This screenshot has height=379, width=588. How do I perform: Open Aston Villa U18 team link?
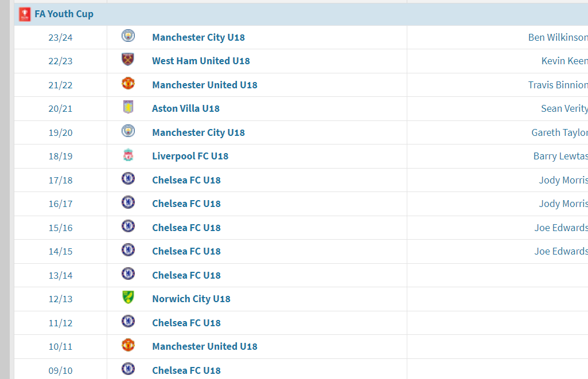point(186,108)
